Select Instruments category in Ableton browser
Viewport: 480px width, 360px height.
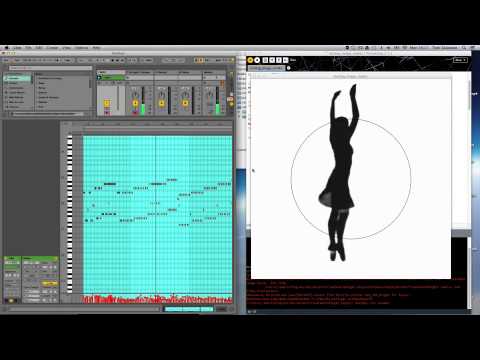coord(17,88)
